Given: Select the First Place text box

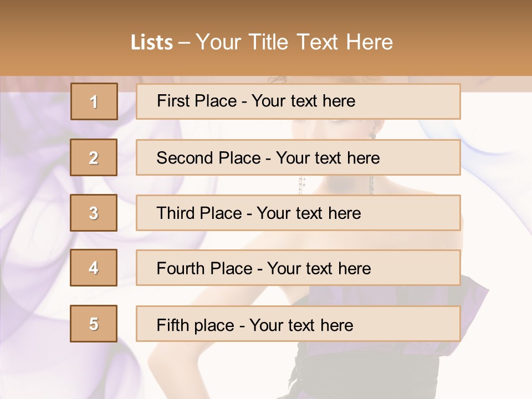Looking at the screenshot, I should pos(298,101).
